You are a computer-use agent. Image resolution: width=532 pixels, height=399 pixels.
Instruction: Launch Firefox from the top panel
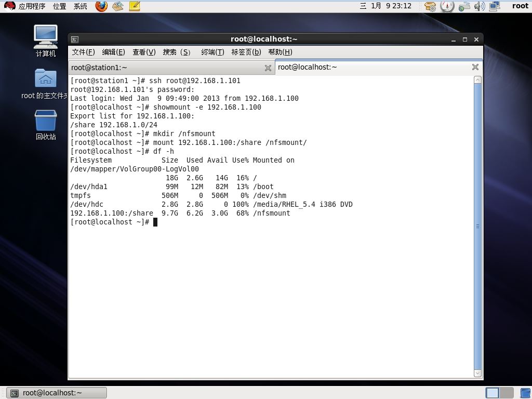point(101,6)
